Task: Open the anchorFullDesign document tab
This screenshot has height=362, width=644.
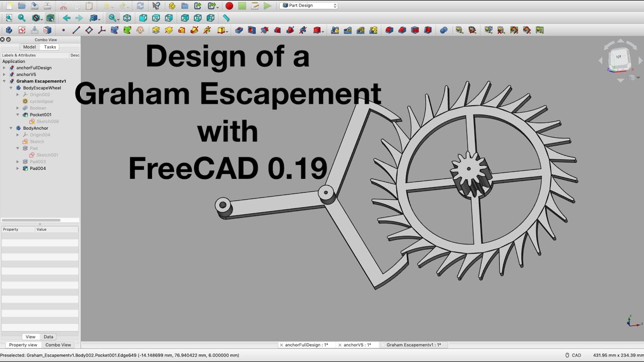Action: 306,345
